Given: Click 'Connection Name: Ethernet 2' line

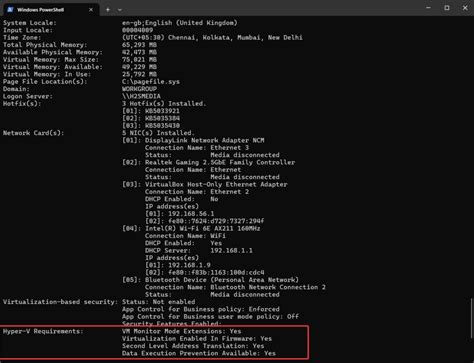Looking at the screenshot, I should point(197,191).
